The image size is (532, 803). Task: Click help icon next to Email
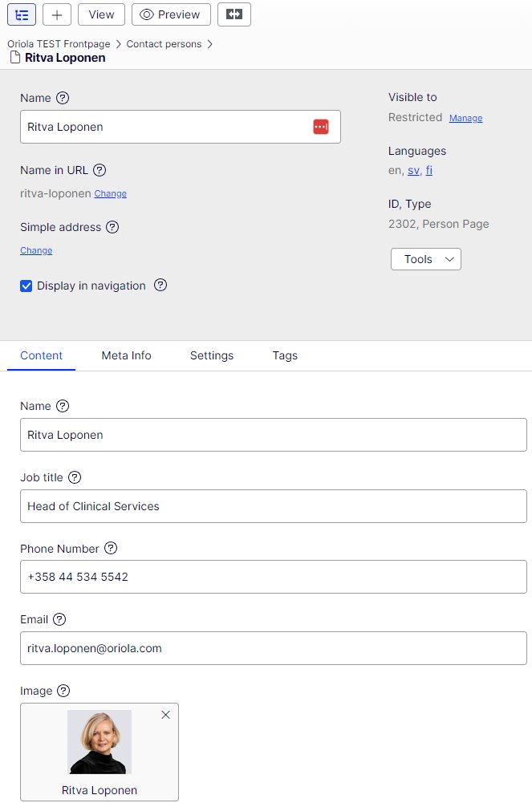[59, 619]
